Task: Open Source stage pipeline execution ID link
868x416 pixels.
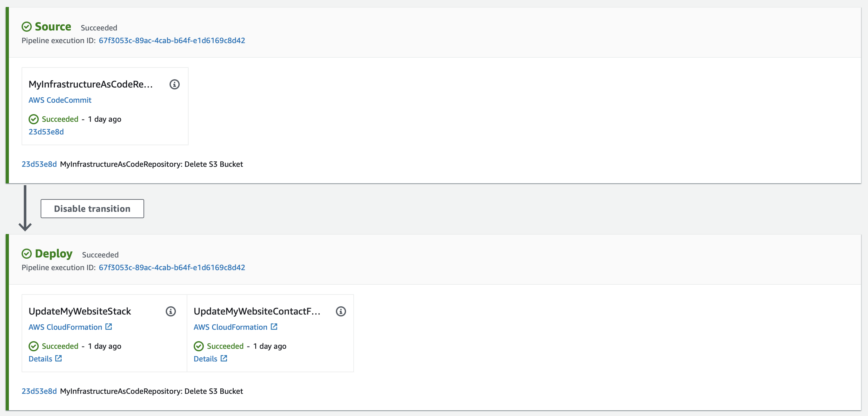Action: 172,40
